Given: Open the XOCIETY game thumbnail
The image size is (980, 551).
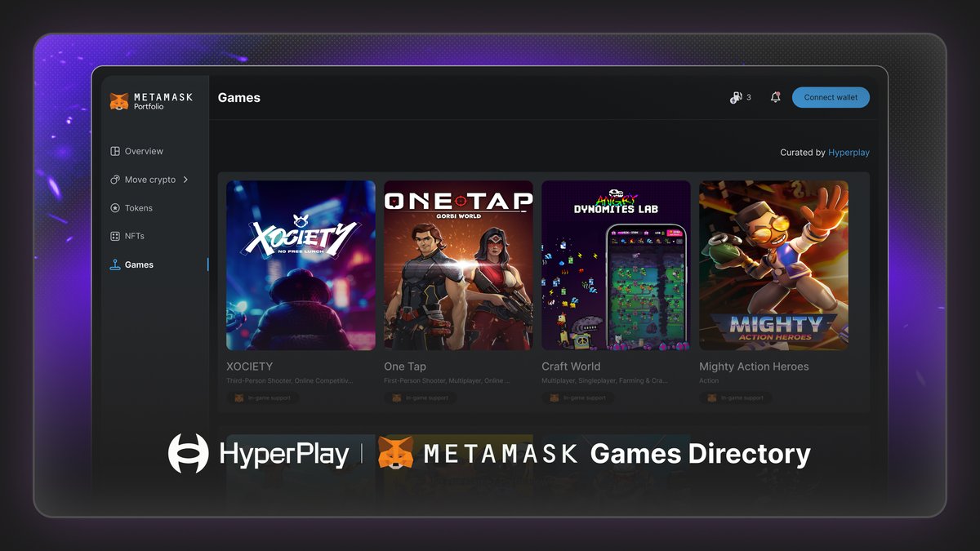Looking at the screenshot, I should [x=301, y=265].
